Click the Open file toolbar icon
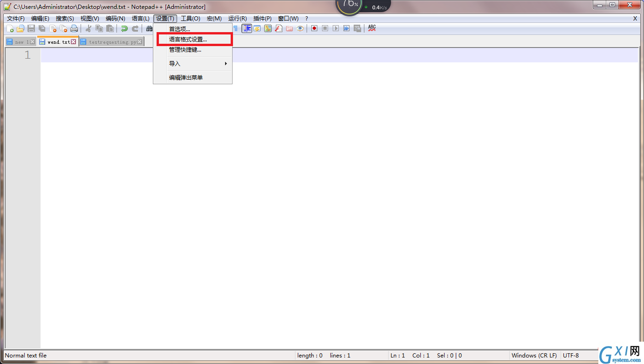Viewport: 644px width, 364px height. click(20, 28)
